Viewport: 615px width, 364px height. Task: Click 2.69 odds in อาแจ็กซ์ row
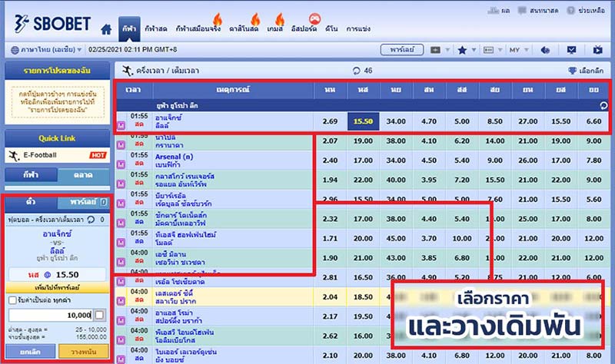pos(331,121)
